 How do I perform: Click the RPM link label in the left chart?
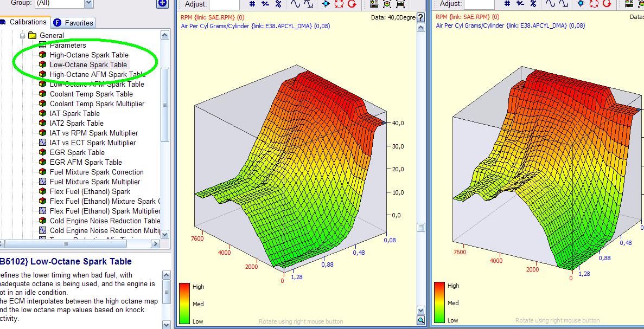tap(212, 17)
